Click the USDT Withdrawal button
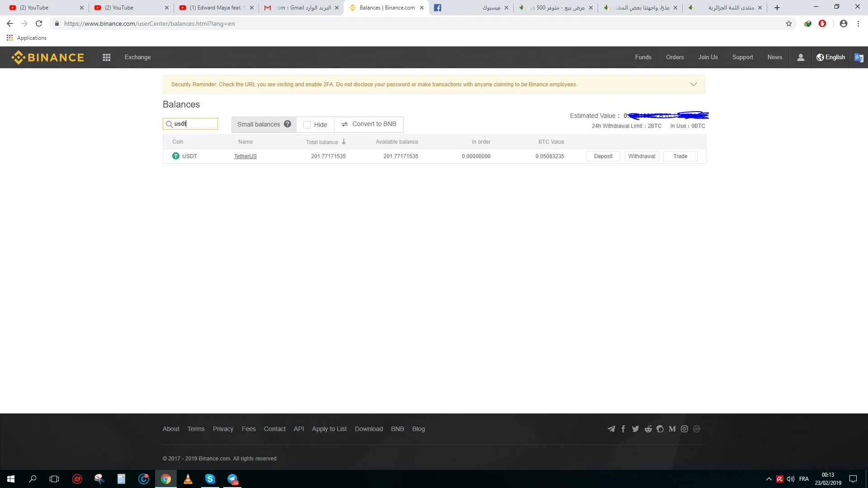The width and height of the screenshot is (868, 488). pos(642,156)
